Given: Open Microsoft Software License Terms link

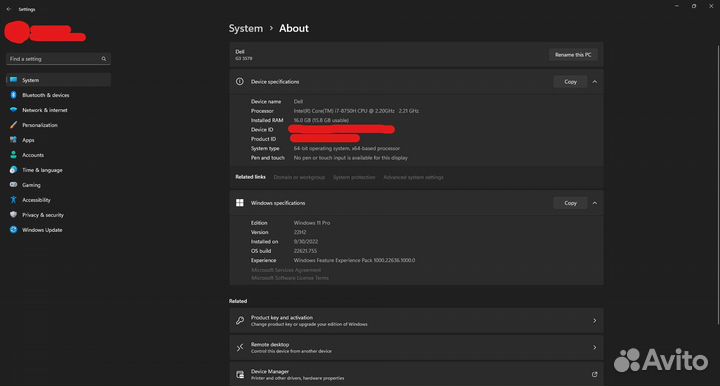Looking at the screenshot, I should coord(290,278).
